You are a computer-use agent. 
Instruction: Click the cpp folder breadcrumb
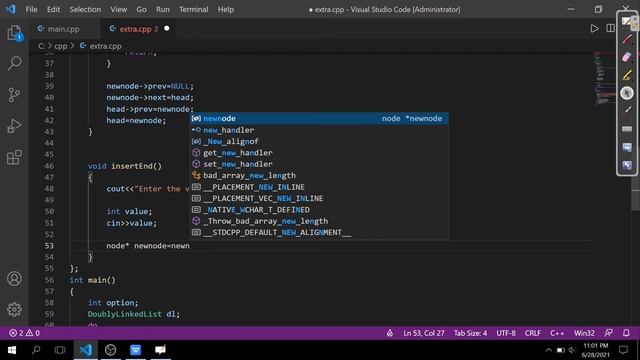pyautogui.click(x=60, y=46)
